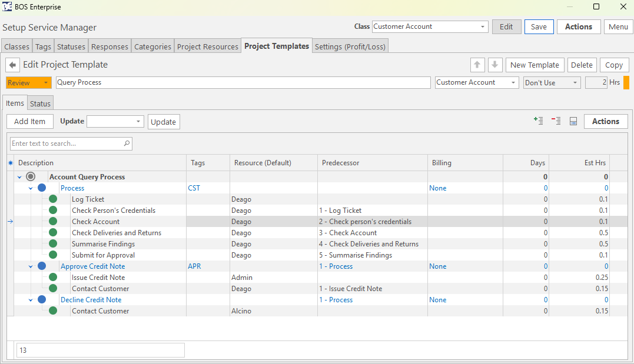Select the Items sub-tab
The width and height of the screenshot is (634, 364).
coord(15,103)
